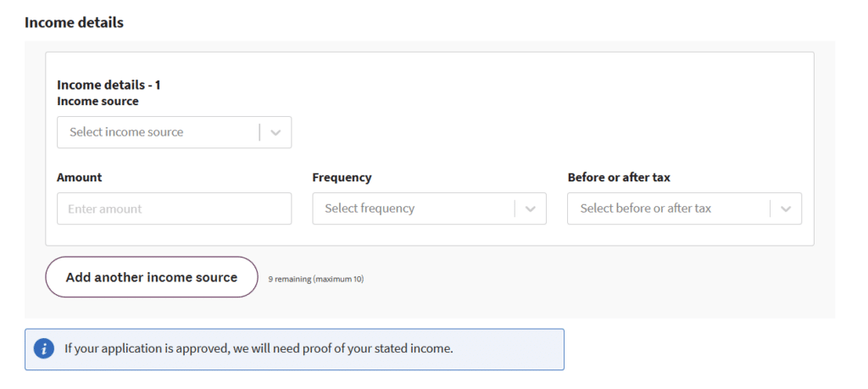Click the Before or after tax label
The height and width of the screenshot is (389, 868).
pos(619,177)
